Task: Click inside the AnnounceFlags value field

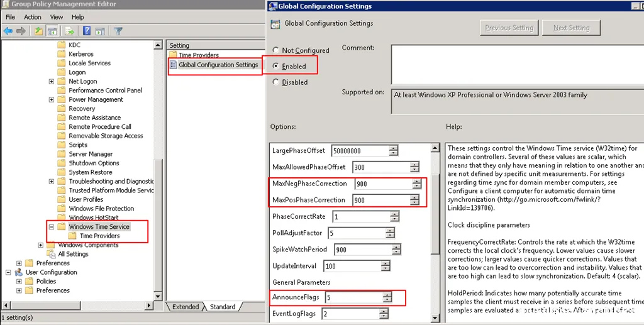Action: [352, 297]
